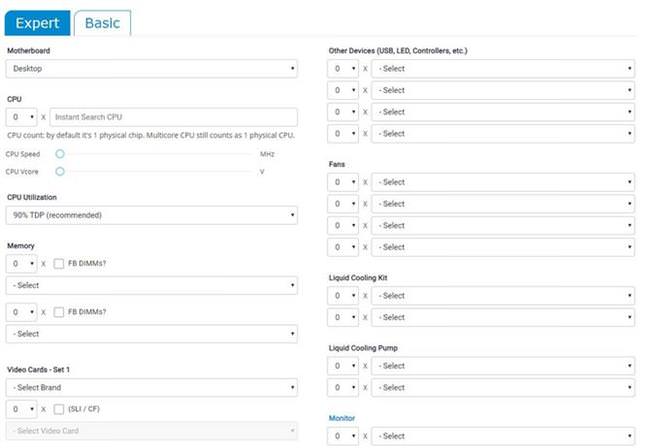
Task: Open first Liquid Cooling Kit Select dropdown
Action: click(503, 296)
